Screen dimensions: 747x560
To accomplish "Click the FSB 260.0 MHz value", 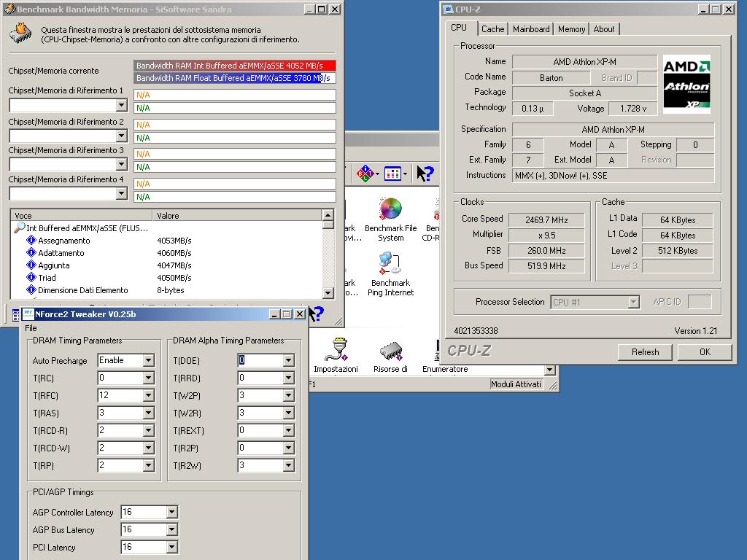I will click(546, 251).
